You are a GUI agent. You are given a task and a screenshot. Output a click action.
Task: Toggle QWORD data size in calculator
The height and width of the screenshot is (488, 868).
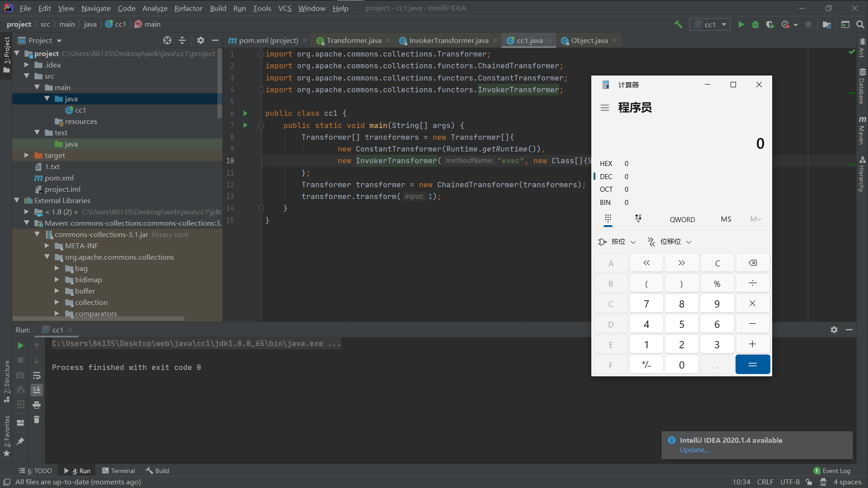point(682,219)
